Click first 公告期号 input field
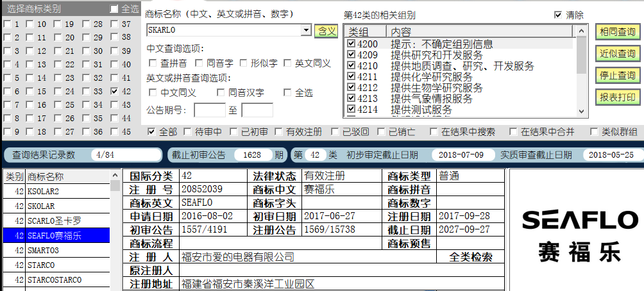644x291 pixels. tap(210, 110)
